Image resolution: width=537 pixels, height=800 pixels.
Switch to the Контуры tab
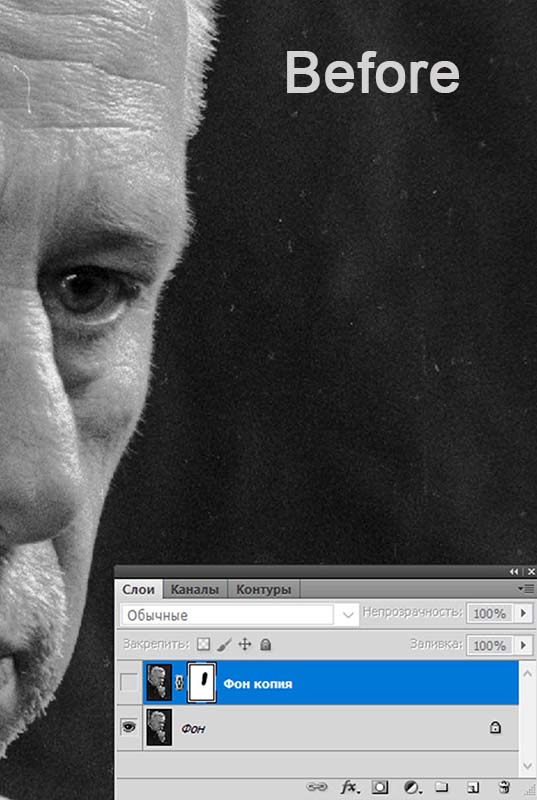click(263, 590)
